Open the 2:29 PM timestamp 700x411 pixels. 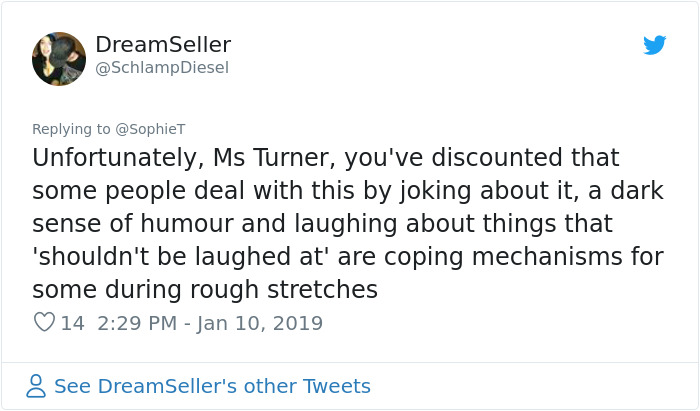click(x=140, y=323)
